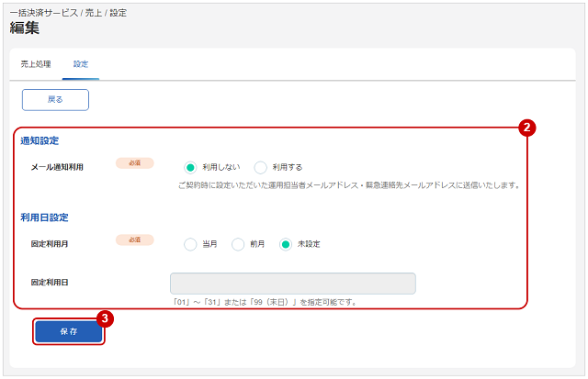Click the 固定利用日 input field
The image size is (588, 379).
(293, 284)
